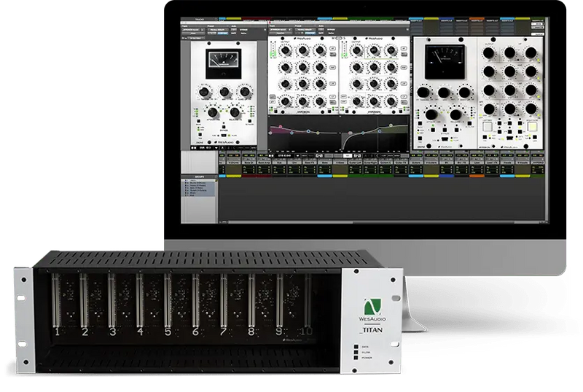Click the blue Compare button in the second plugin header
Viewport: 583px width, 392px height.
310,33
